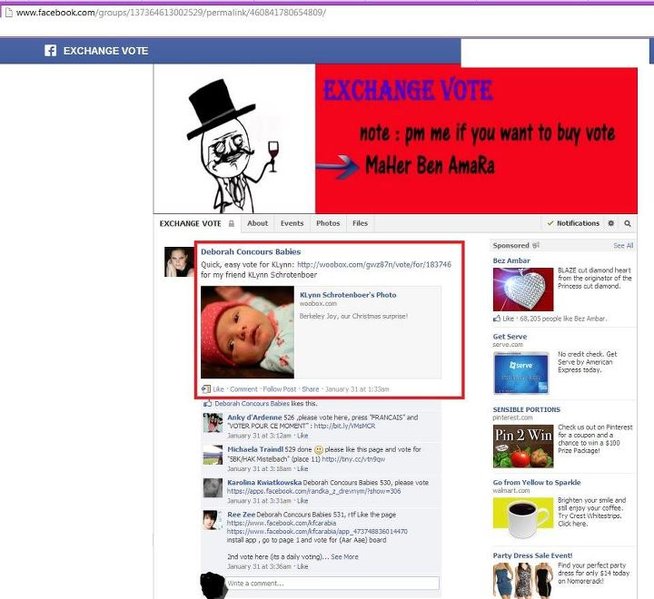Click the lock icon next to EXCHANGE VOTE
The image size is (654, 599).
click(x=231, y=224)
